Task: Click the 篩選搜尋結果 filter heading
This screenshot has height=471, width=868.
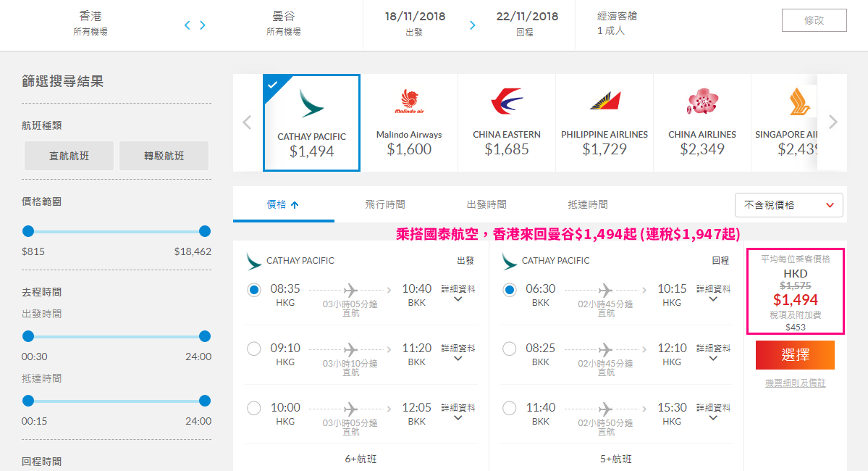Action: (x=62, y=81)
